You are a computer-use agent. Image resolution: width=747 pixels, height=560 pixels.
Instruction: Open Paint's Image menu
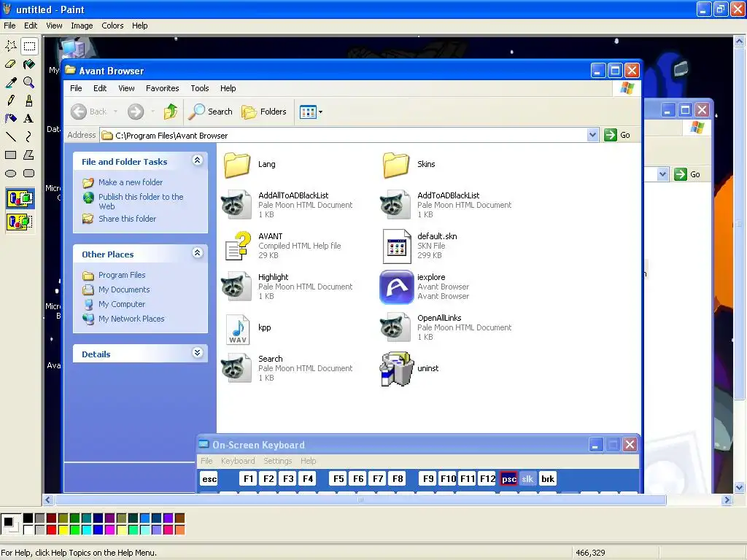(82, 26)
